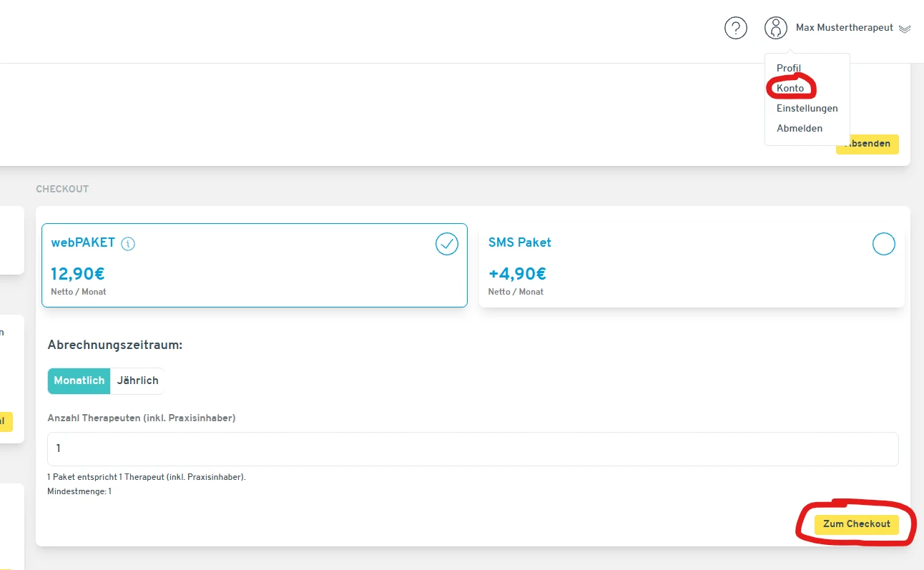Click the webPAKET package title
Screen dimensions: 924x570
(83, 242)
